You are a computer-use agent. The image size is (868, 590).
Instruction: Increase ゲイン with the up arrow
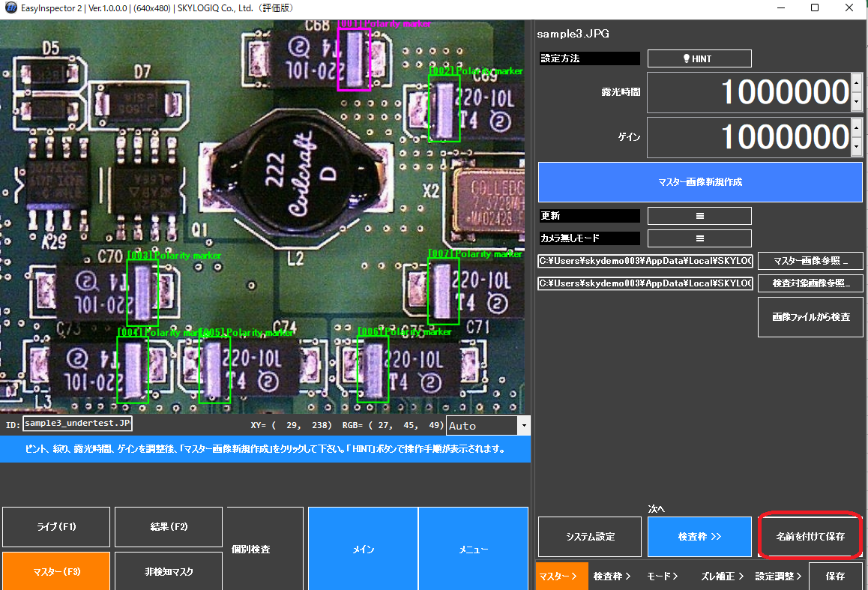coord(856,127)
